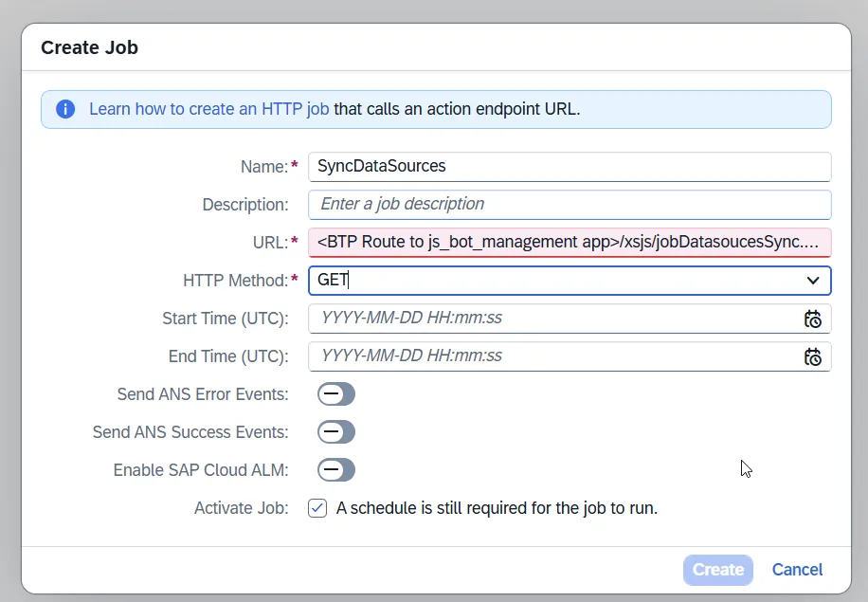
Task: Open Start Time calendar picker icon
Action: click(813, 319)
